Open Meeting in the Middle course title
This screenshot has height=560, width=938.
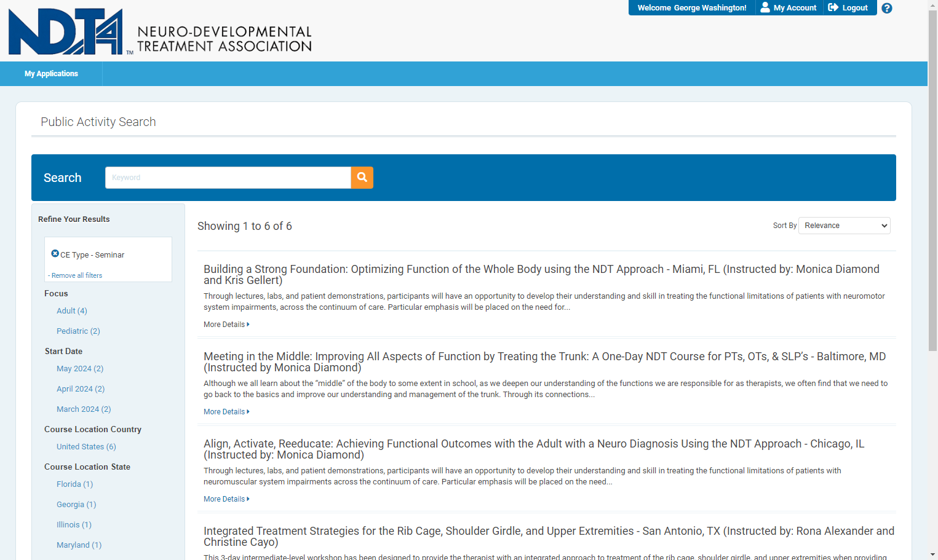pyautogui.click(x=545, y=362)
